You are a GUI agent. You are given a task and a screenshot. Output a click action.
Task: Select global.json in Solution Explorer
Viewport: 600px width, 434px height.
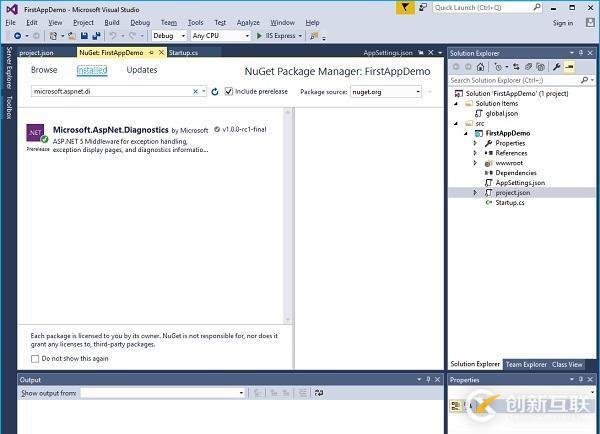501,114
